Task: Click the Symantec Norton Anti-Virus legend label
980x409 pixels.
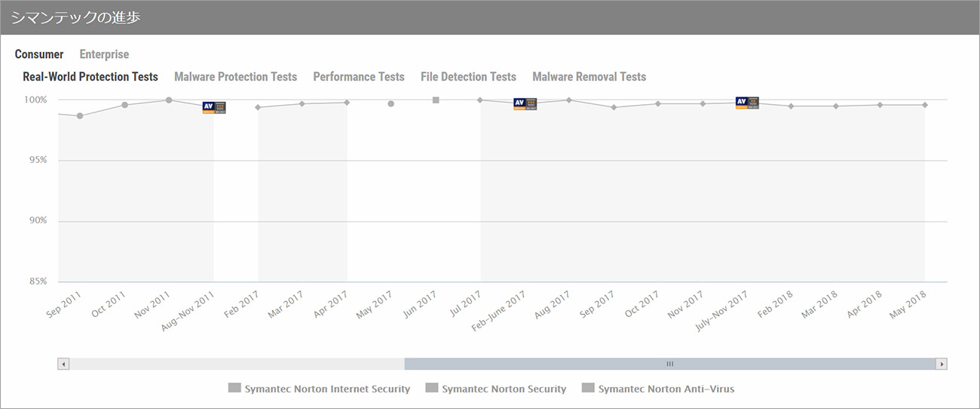Action: (666, 389)
